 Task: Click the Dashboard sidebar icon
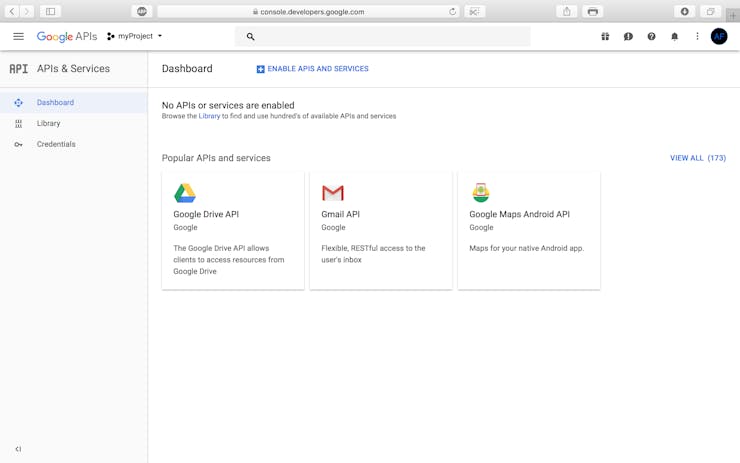(18, 102)
